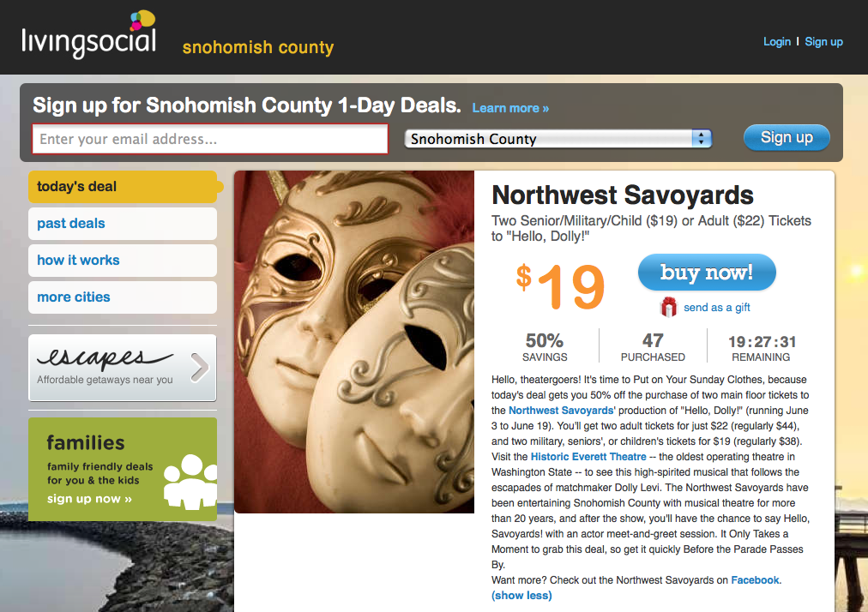Click the theater masks deal image
This screenshot has width=868, height=612.
[354, 341]
